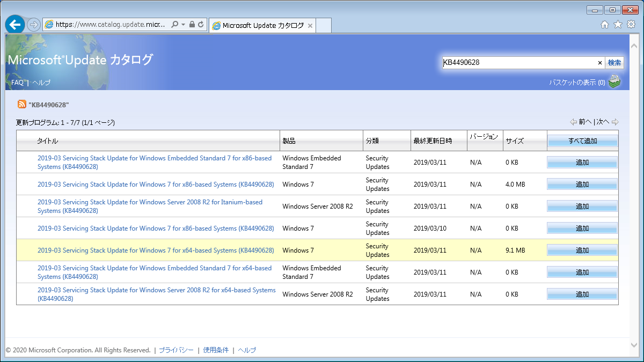
Task: Add the Embedded Standard 7 x86 update to basket
Action: coord(582,162)
